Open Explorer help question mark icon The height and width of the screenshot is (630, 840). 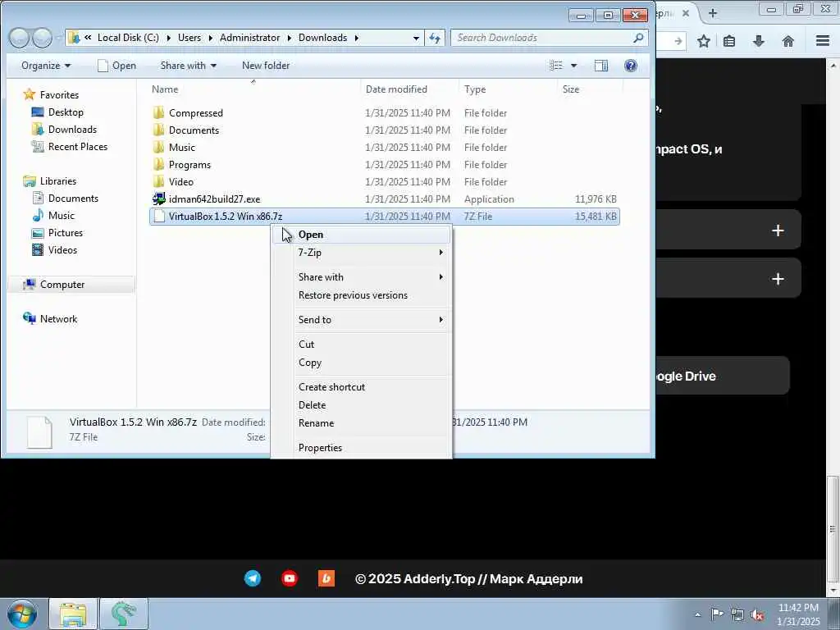pyautogui.click(x=631, y=66)
